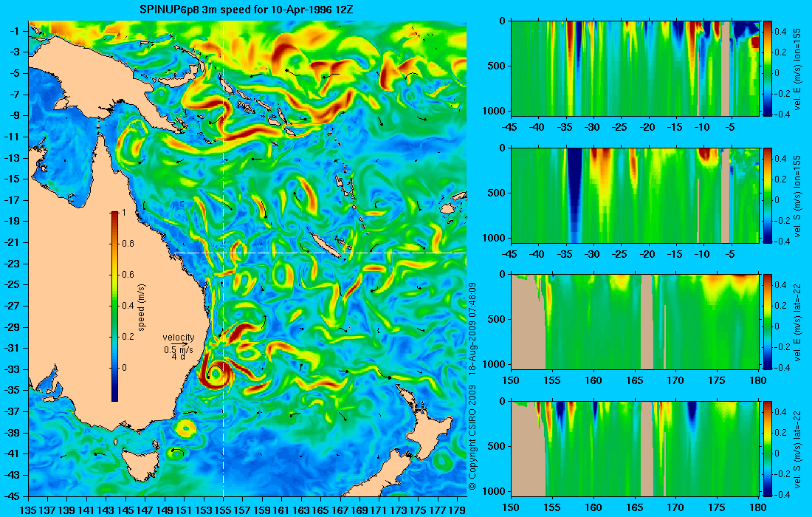
Task: Click the title "SPINUP6p8 3m speed for 10-Apr-1996 12Z"
Action: 247,10
